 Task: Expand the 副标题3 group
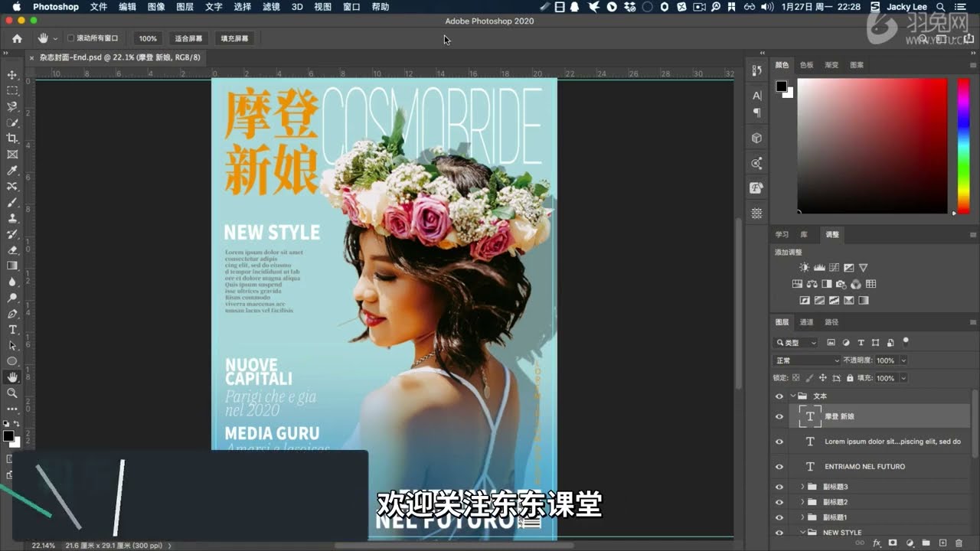coord(802,487)
